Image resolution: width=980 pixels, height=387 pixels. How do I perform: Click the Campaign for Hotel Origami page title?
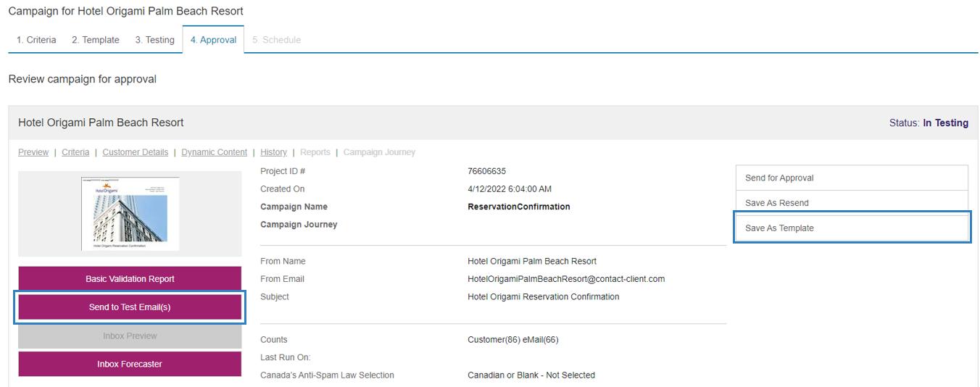[126, 12]
